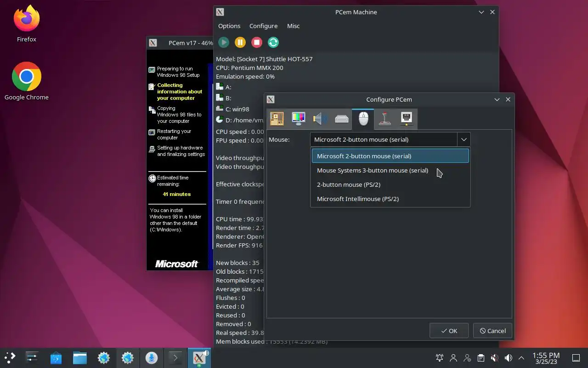Viewport: 588px width, 368px height.
Task: Open the terminal icon in taskbar
Action: 175,357
